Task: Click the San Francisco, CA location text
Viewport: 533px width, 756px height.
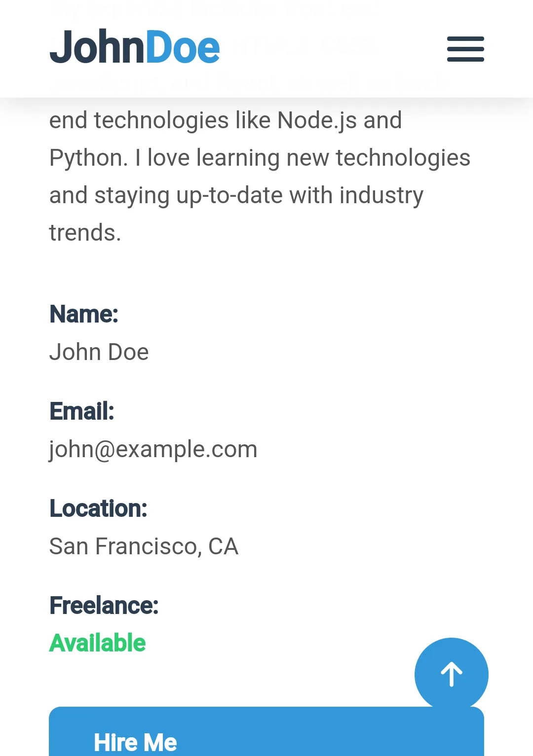Action: [x=144, y=546]
